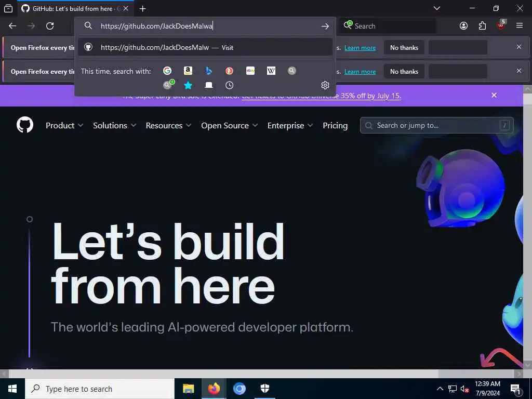Open Windows Security shield in taskbar
Image resolution: width=532 pixels, height=399 pixels.
[x=264, y=389]
